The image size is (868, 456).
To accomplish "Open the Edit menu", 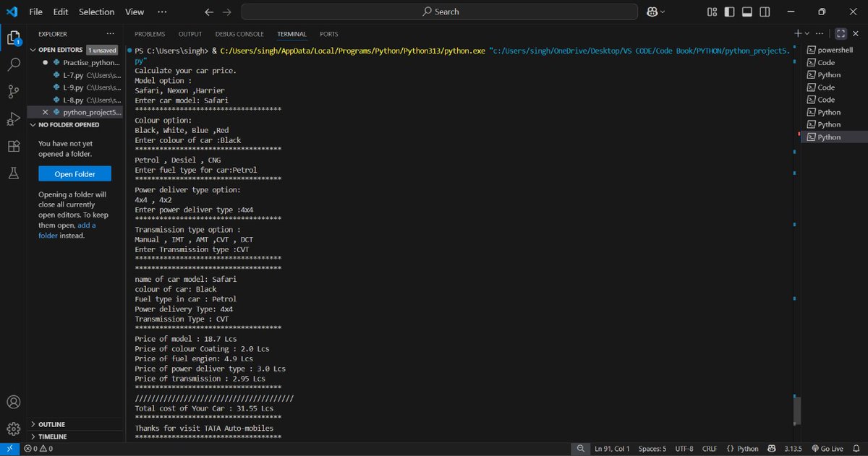I will (61, 12).
